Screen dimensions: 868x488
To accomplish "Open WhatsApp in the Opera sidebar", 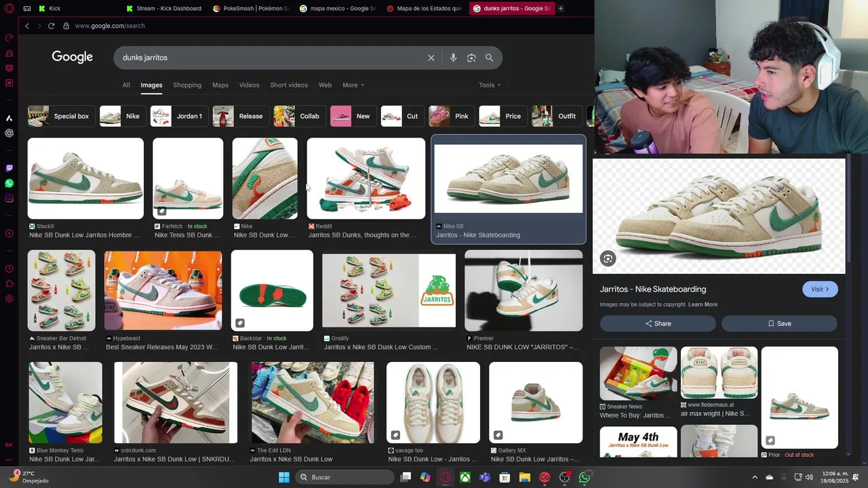I will 9,183.
